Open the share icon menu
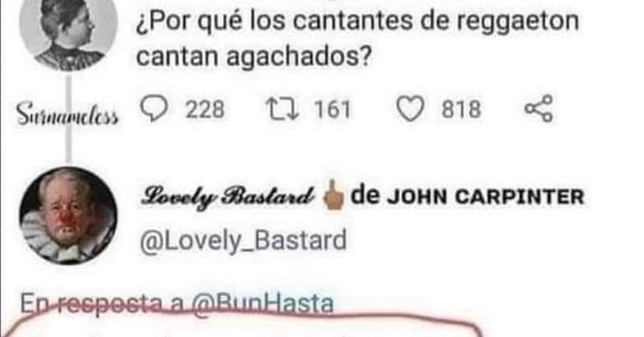Screen dimensions: 644x337 538,108
